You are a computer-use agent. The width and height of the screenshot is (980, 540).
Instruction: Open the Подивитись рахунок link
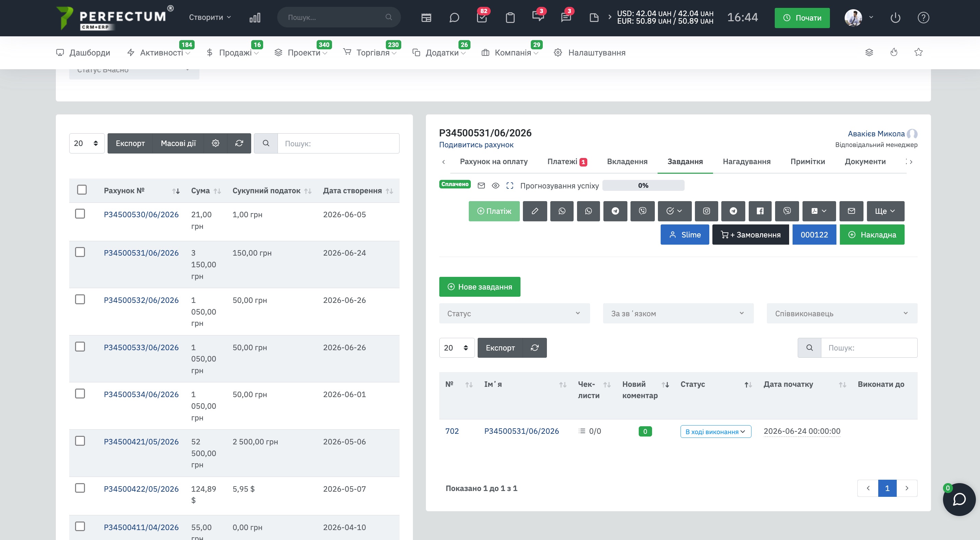[x=476, y=145]
